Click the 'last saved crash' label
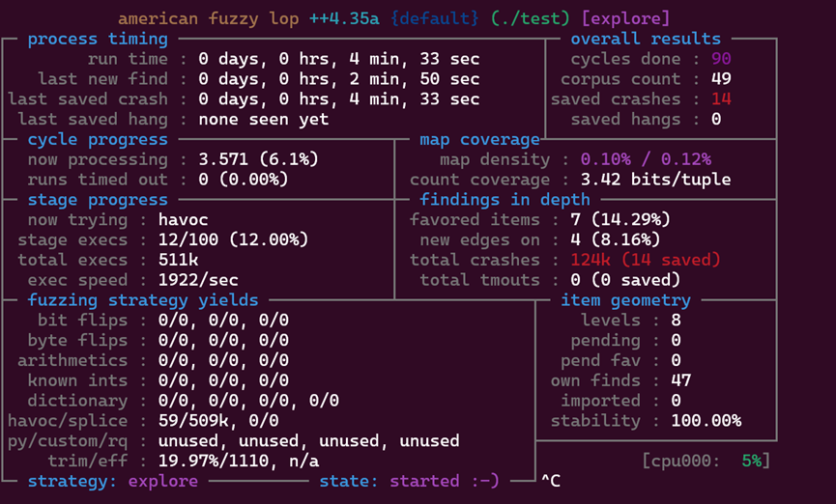Screen dimensions: 836x504 87,99
